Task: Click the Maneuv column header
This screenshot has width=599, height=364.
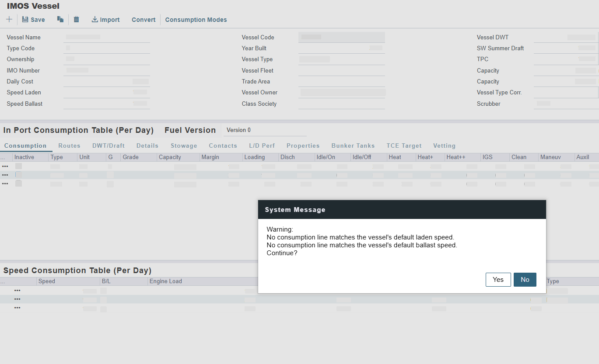Action: pos(556,157)
